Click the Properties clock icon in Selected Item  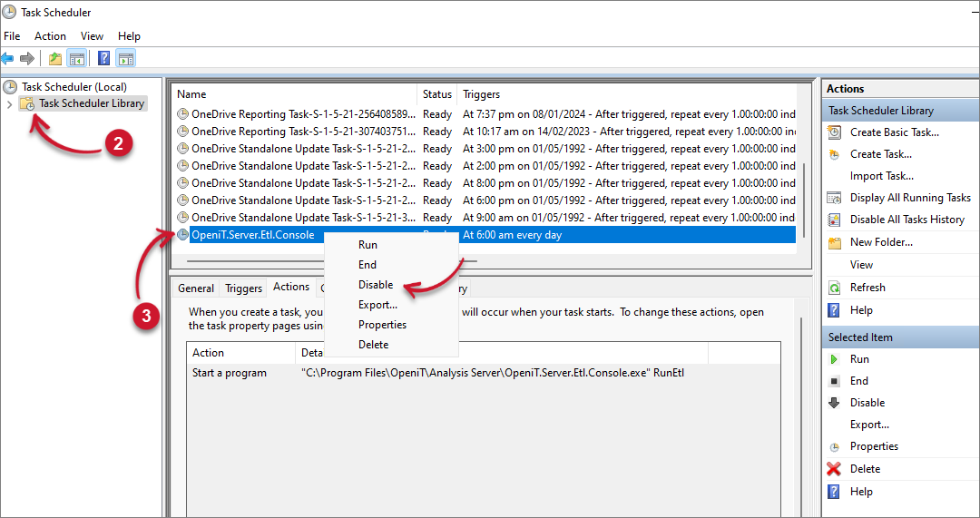[834, 446]
